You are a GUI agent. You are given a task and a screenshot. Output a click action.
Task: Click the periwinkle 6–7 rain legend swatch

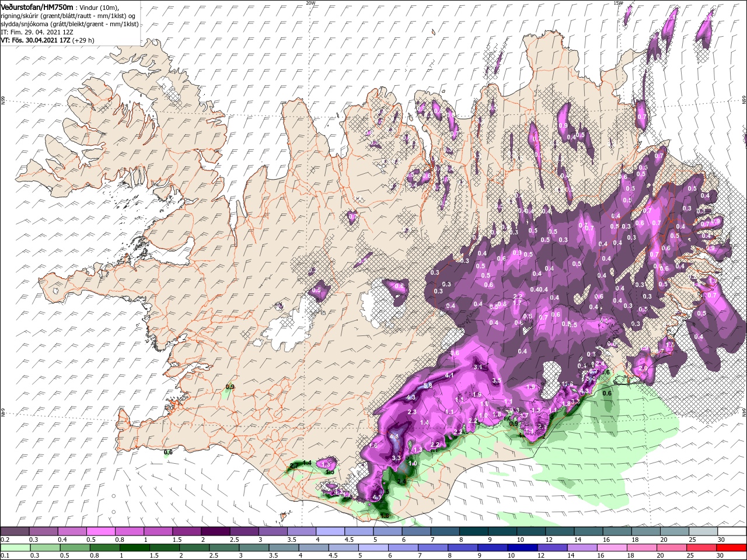(x=403, y=547)
